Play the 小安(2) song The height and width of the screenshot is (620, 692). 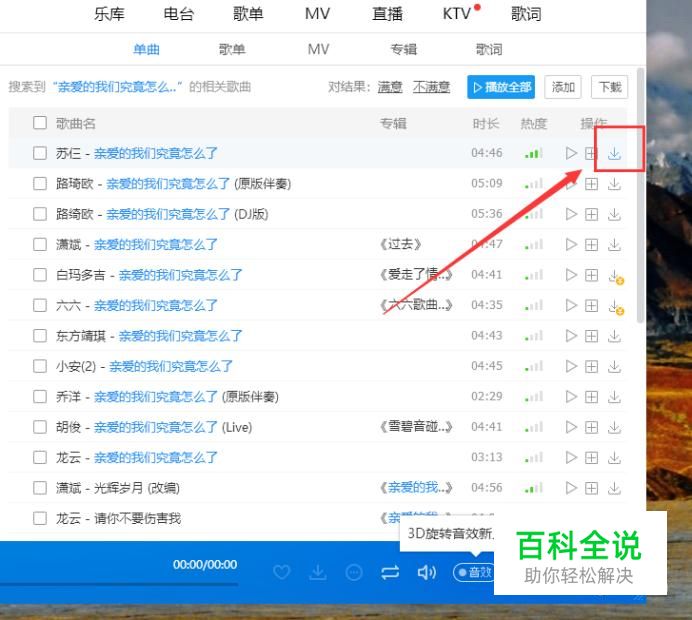click(571, 366)
